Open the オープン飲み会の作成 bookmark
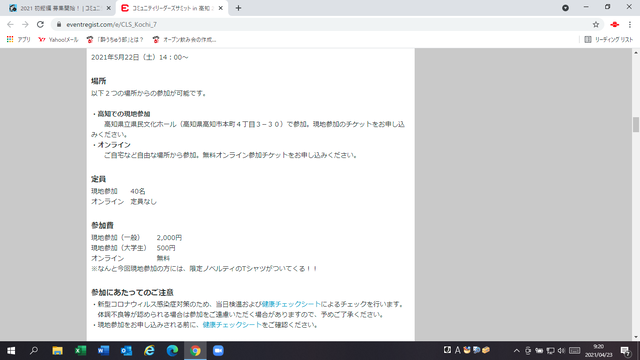This screenshot has width=640, height=360. tap(184, 40)
